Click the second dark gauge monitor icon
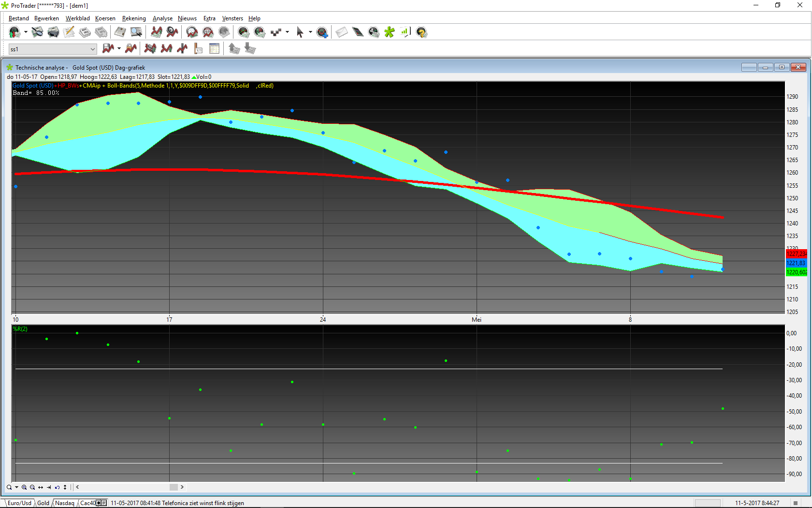812x508 pixels. pyautogui.click(x=260, y=32)
